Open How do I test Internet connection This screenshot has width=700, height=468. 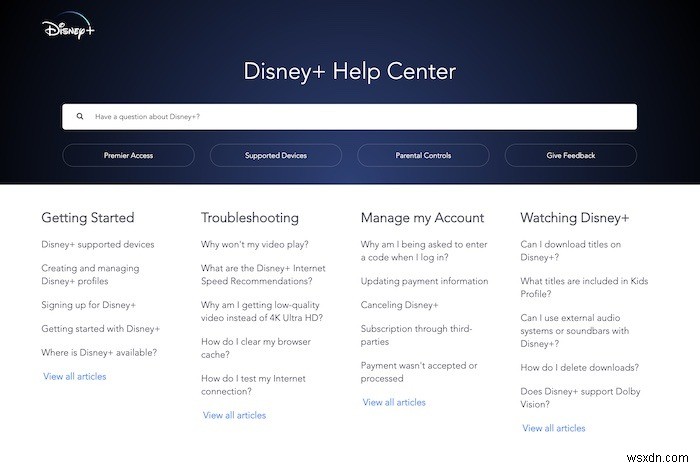[x=253, y=385]
